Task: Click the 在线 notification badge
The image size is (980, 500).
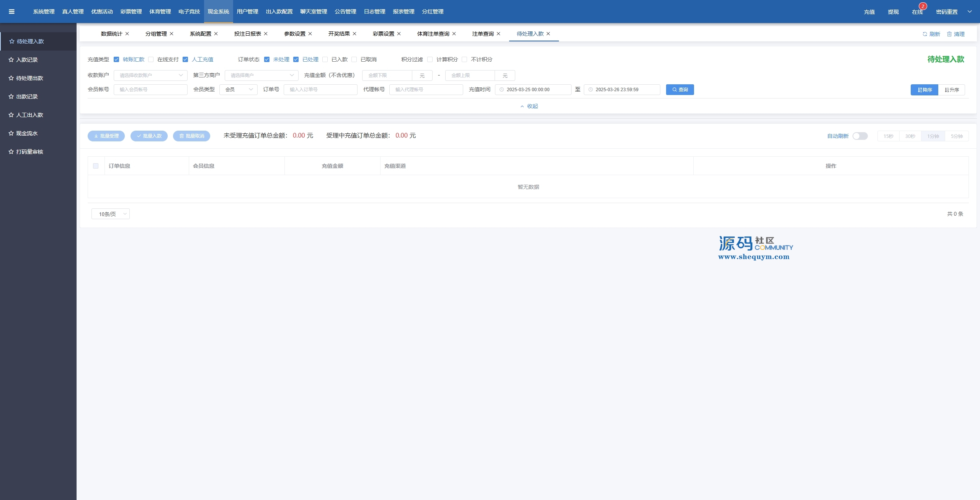Action: pos(923,6)
